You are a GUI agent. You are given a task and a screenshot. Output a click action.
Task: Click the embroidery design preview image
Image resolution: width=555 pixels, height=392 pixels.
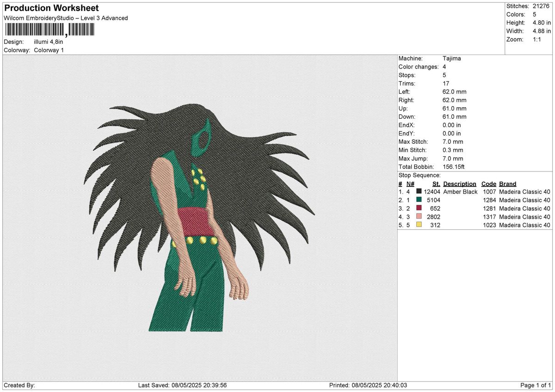point(200,217)
